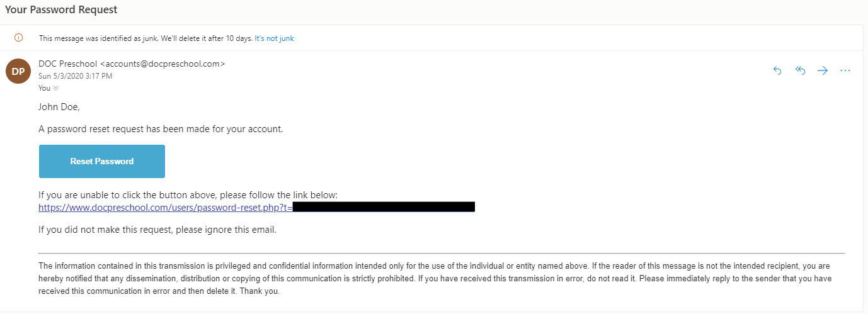This screenshot has width=868, height=314.
Task: Click the horizontal divider above the disclaimer
Action: click(x=441, y=253)
